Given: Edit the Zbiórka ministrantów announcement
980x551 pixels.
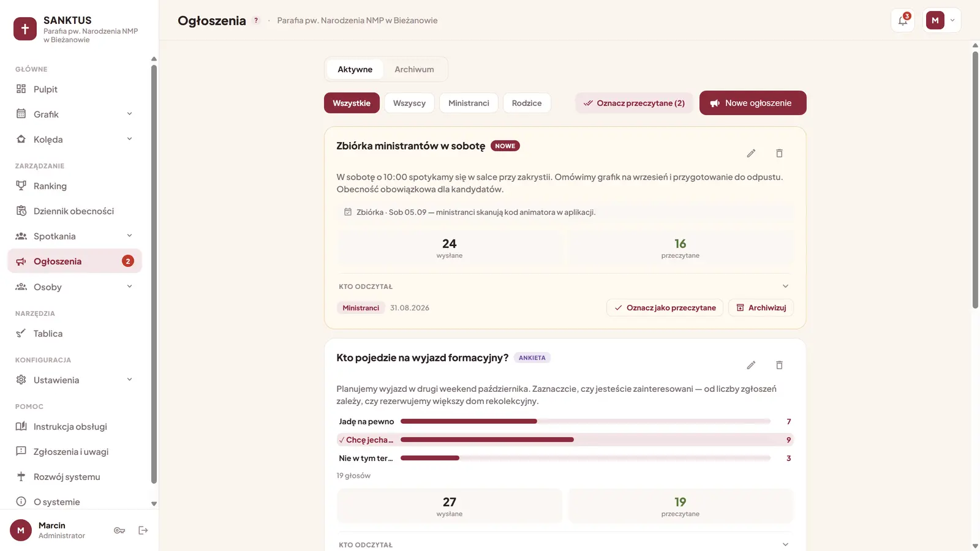Looking at the screenshot, I should click(751, 153).
